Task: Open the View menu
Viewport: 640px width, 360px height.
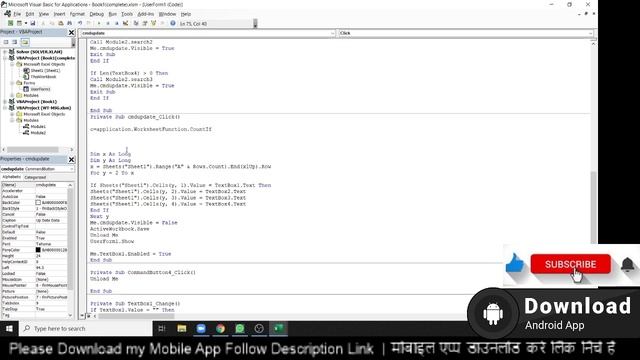Action: pyautogui.click(x=44, y=14)
